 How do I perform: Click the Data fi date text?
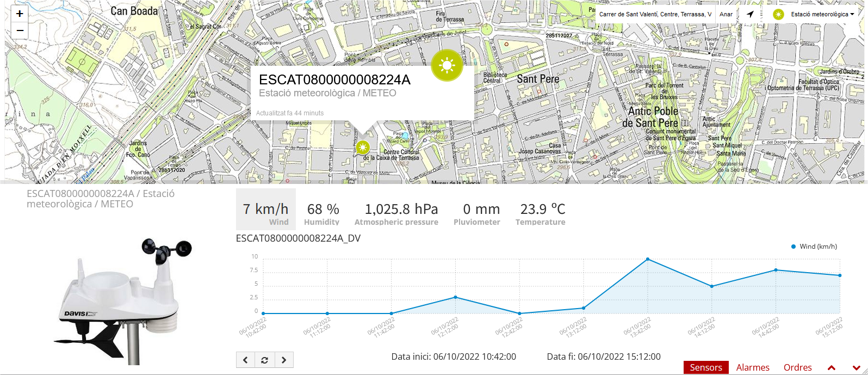pos(604,356)
